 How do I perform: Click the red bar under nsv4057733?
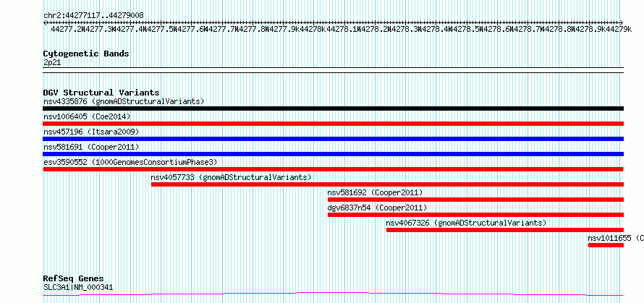pyautogui.click(x=387, y=184)
